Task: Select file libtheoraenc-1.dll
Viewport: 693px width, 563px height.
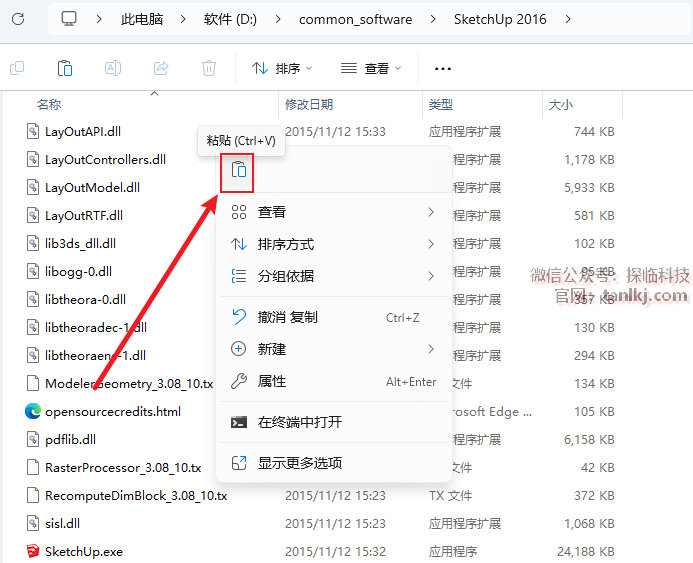Action: pos(95,355)
